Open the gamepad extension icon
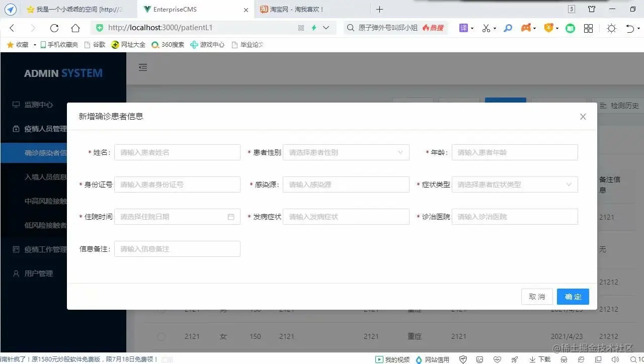 coord(526,28)
